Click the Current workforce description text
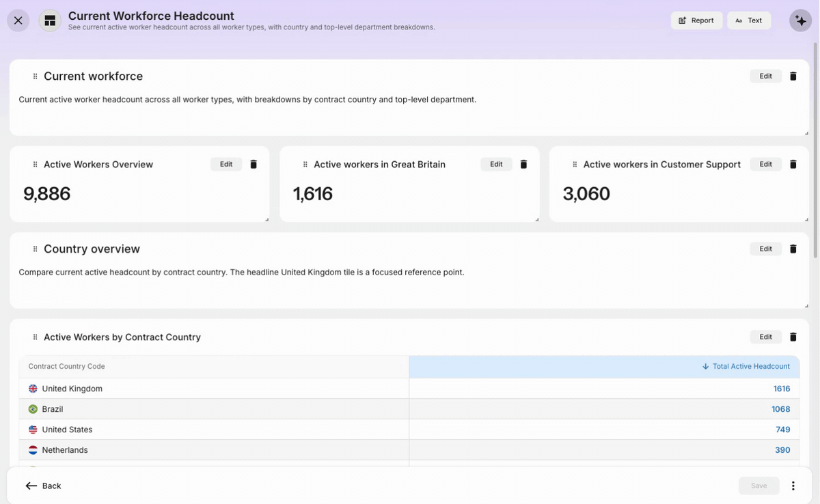Viewport: 820px width, 504px height. pos(247,100)
